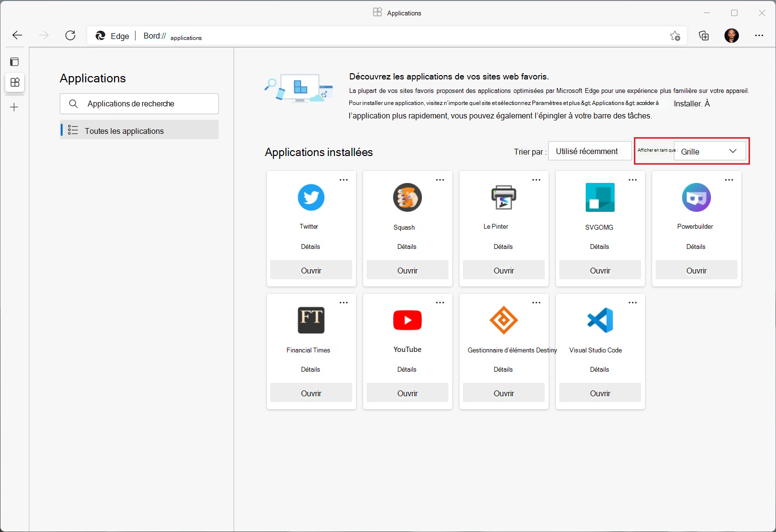
Task: Expand the Grille view dropdown
Action: pos(710,151)
